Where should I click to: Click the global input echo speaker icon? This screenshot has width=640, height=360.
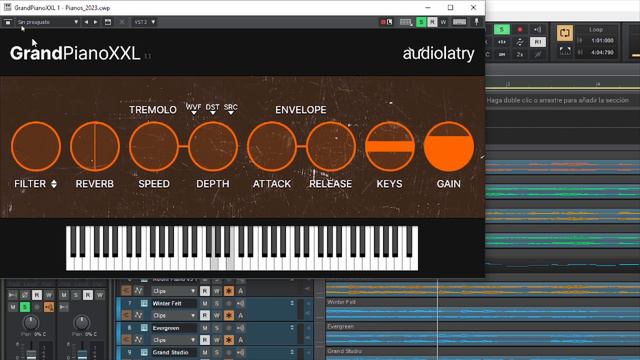pos(538,29)
